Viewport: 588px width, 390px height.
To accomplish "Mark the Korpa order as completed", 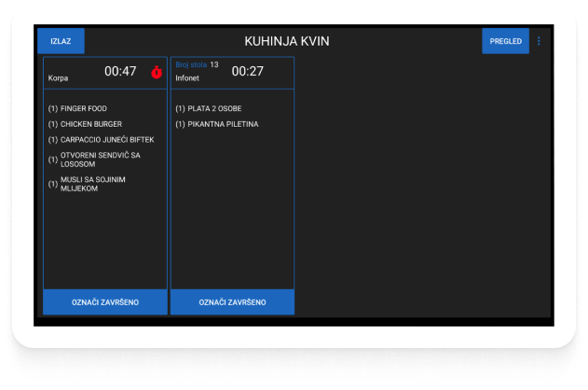I will click(105, 302).
